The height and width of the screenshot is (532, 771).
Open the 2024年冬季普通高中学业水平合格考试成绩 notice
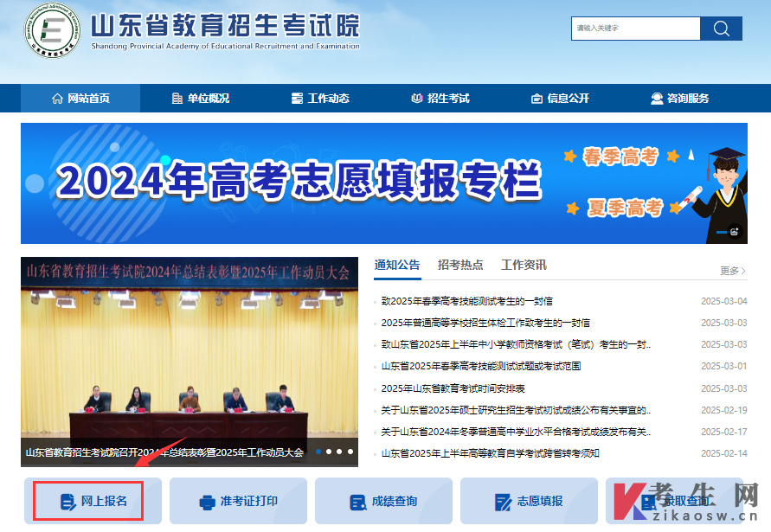[x=516, y=432]
